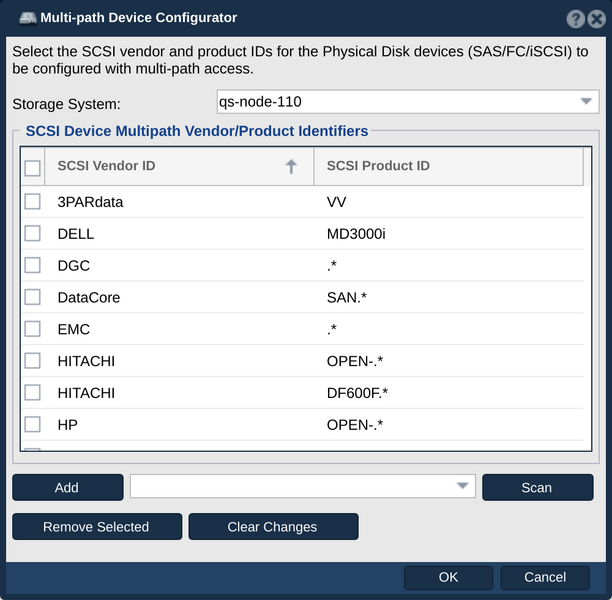
Task: Click the Add button
Action: (68, 488)
